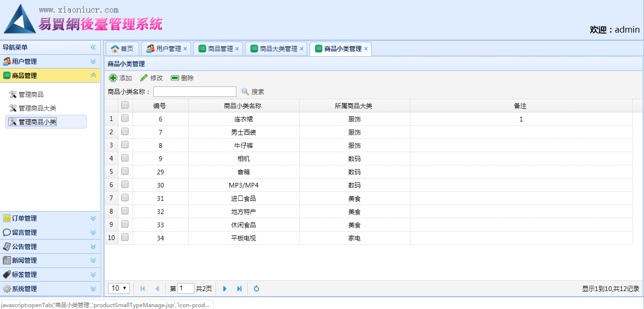Expand the 新闻管理 section

[x=93, y=260]
